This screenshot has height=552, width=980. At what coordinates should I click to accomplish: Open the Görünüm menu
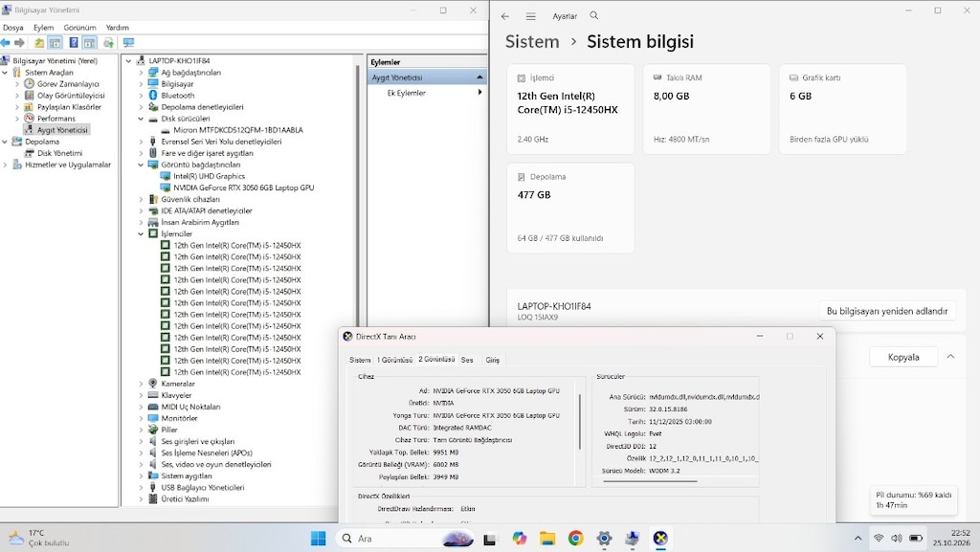coord(80,28)
